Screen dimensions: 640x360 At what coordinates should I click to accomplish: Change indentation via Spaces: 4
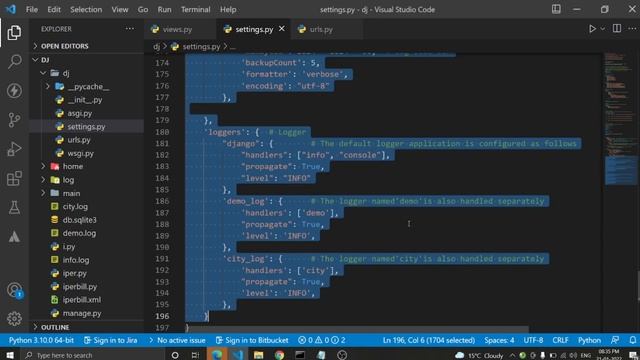click(499, 340)
